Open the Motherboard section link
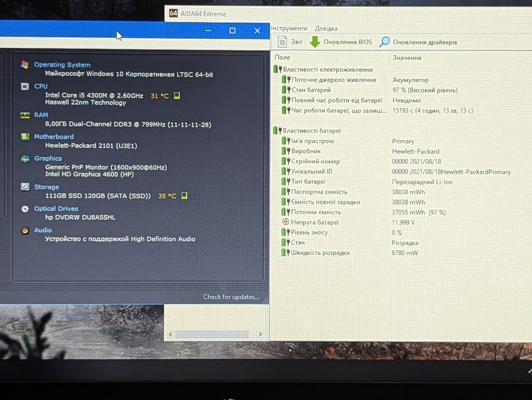This screenshot has width=532, height=400. point(54,137)
